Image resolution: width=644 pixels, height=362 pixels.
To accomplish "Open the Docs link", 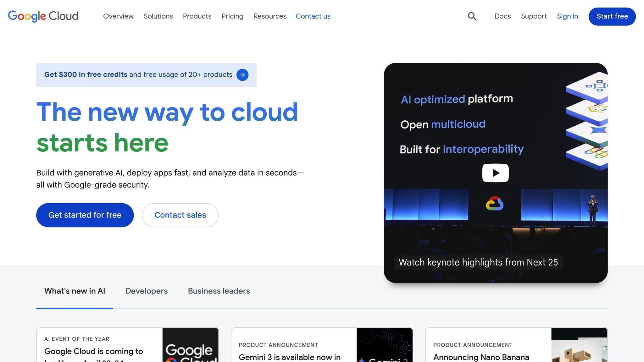I will click(x=502, y=16).
